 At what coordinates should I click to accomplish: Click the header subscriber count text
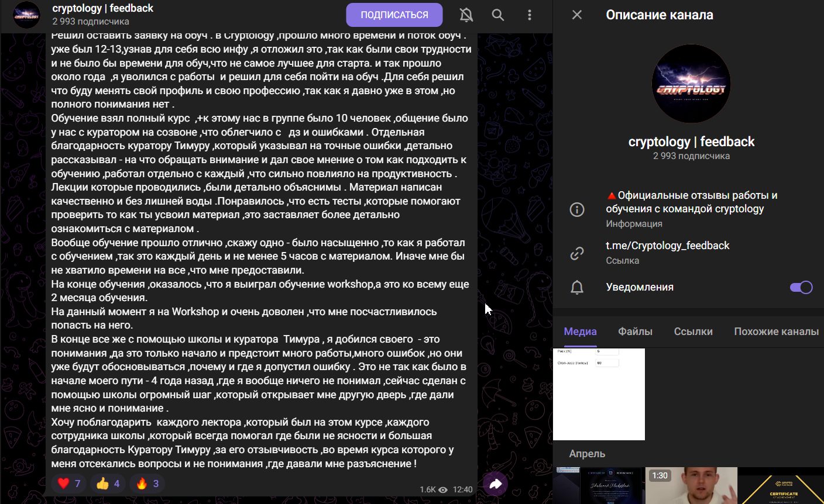[91, 22]
